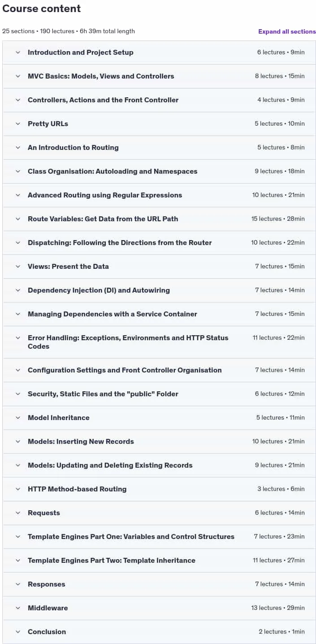Click the chevron next to Responses

click(18, 584)
